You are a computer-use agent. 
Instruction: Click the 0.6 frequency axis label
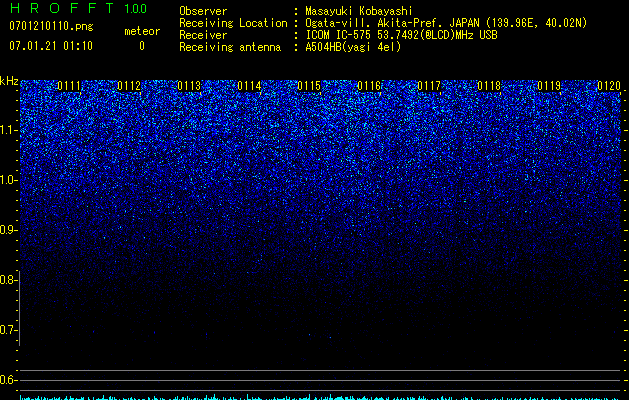click(x=9, y=380)
